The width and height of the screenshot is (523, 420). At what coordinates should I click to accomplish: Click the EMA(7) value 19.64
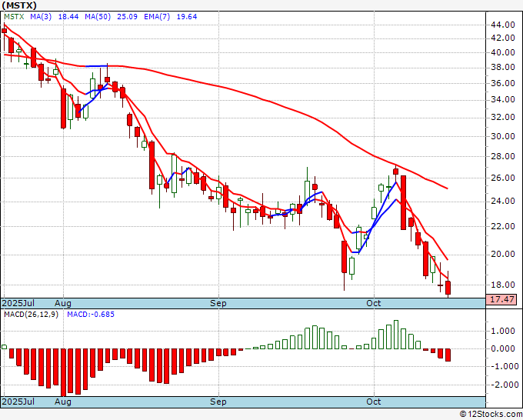(187, 17)
